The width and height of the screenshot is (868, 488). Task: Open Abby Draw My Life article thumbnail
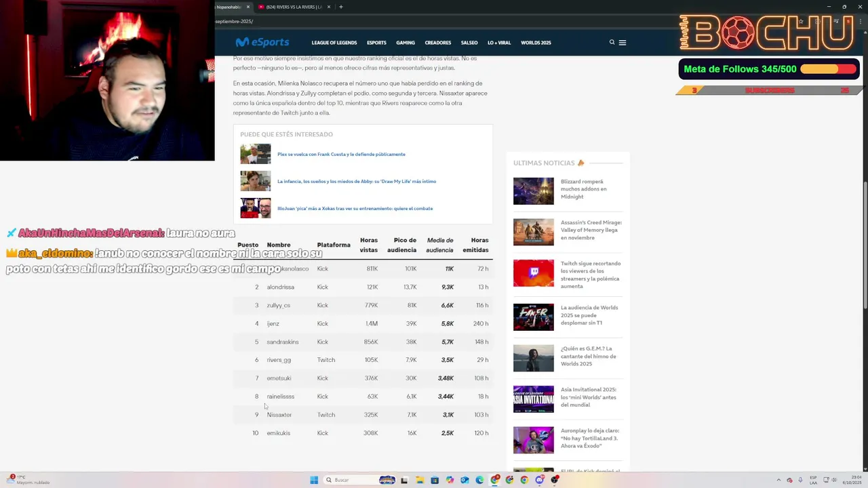point(255,181)
